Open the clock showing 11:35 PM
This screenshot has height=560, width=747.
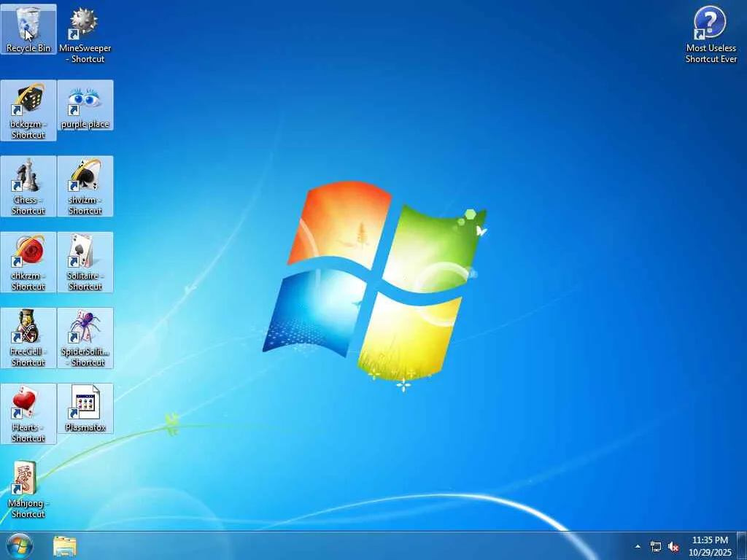[x=710, y=546]
